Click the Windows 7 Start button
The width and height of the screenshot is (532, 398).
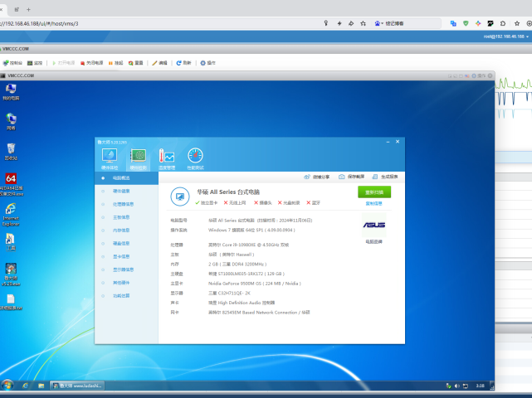7,386
